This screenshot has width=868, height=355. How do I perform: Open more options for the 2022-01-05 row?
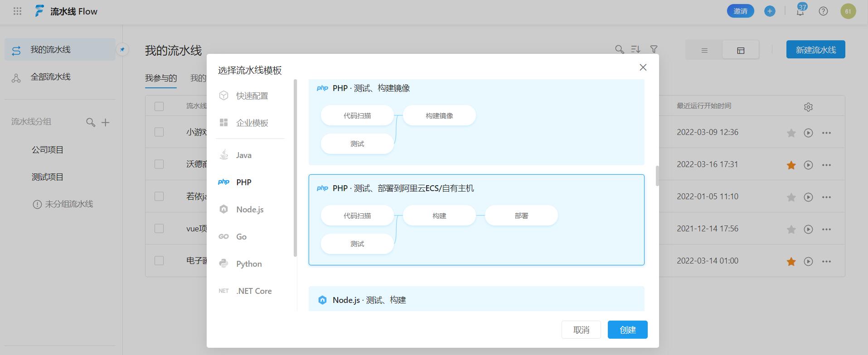[x=826, y=197]
